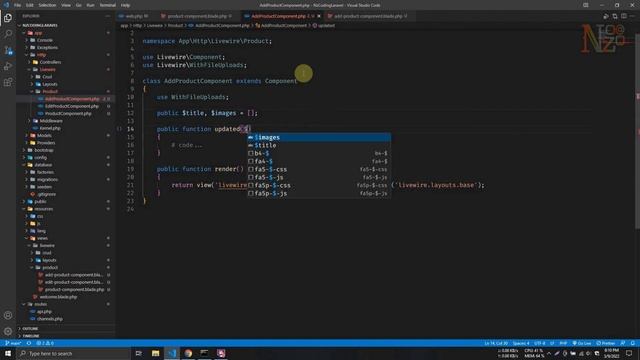Image resolution: width=640 pixels, height=360 pixels.
Task: Click the UTF-8 encoding indicator
Action: tap(540, 343)
